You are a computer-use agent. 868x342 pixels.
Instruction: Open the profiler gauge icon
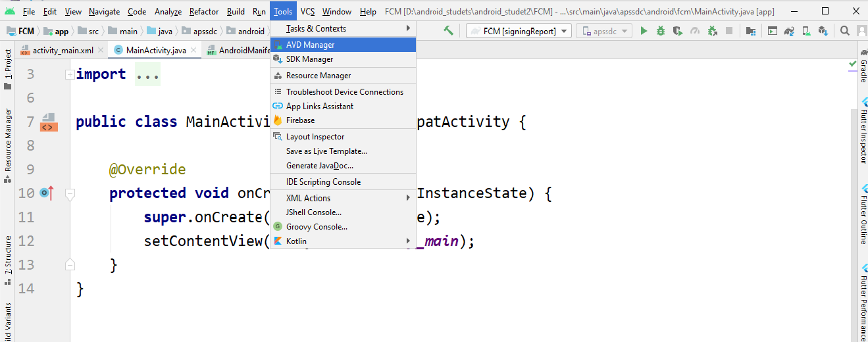tap(695, 31)
